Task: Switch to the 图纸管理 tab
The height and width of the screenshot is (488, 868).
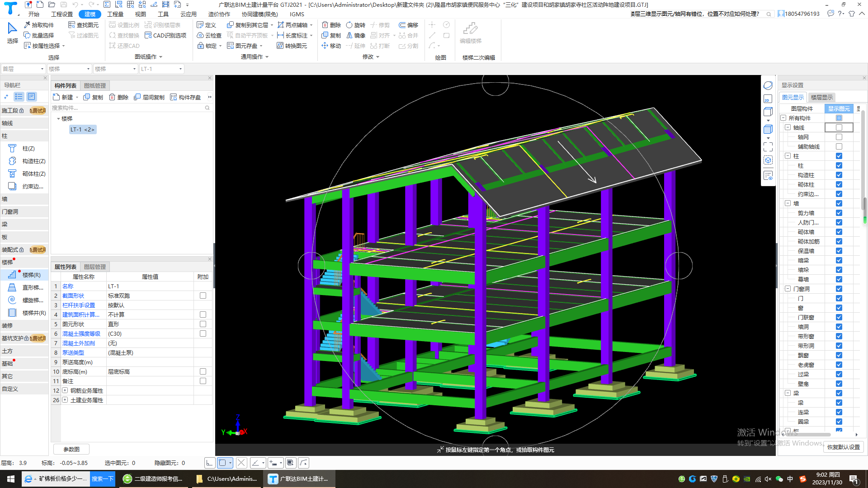Action: (94, 85)
